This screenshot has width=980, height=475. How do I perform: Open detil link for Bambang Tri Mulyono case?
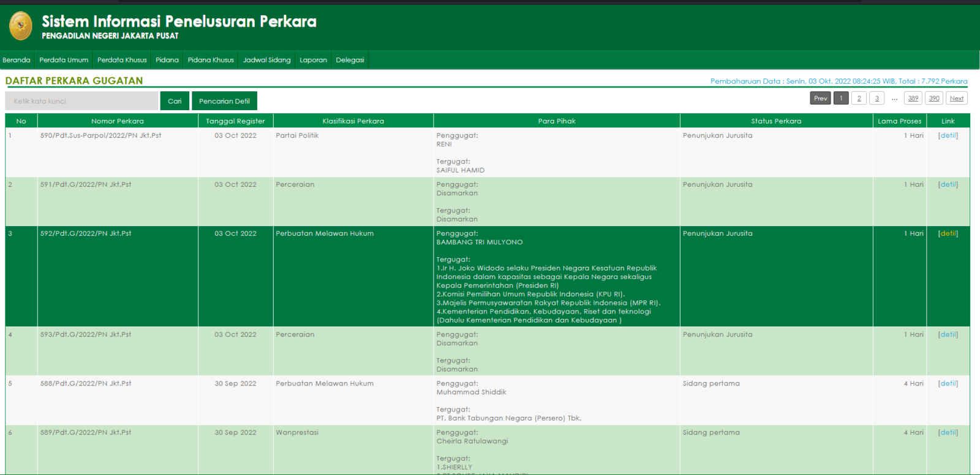[948, 234]
